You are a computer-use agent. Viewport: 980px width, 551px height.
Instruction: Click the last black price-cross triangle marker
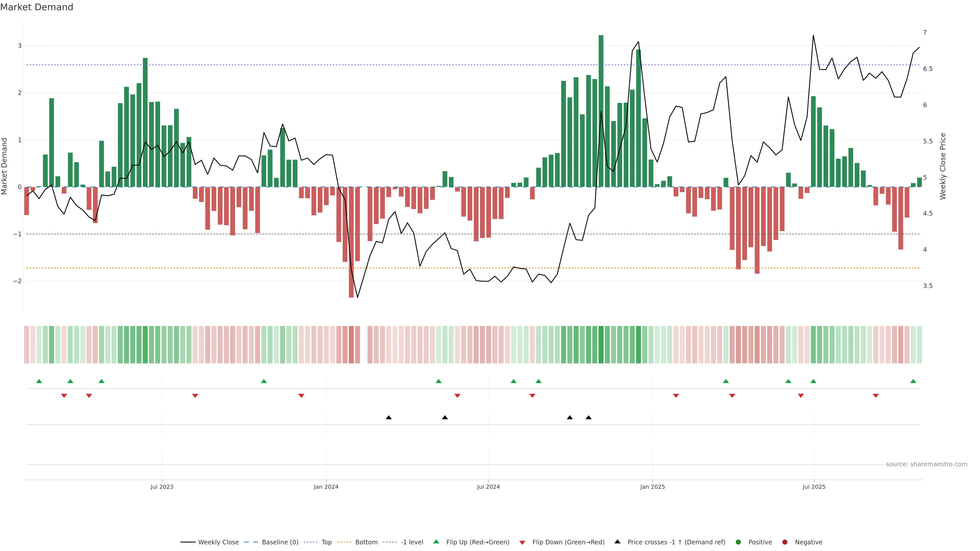click(x=589, y=418)
